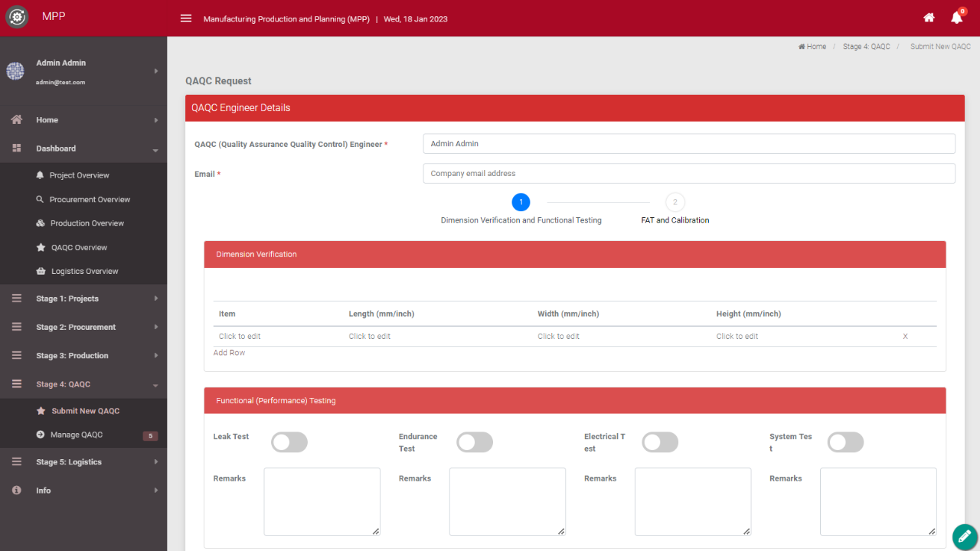The image size is (980, 551).
Task: Go to FAT and Calibration step
Action: point(675,203)
